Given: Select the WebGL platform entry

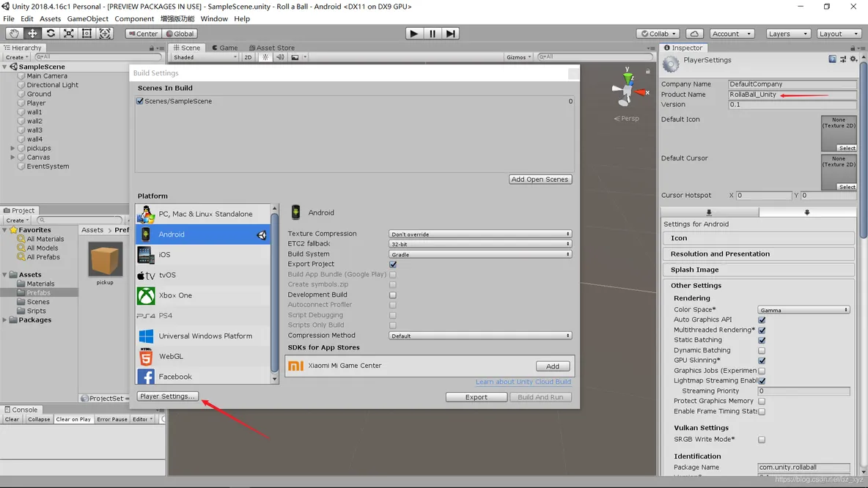Looking at the screenshot, I should pyautogui.click(x=203, y=356).
